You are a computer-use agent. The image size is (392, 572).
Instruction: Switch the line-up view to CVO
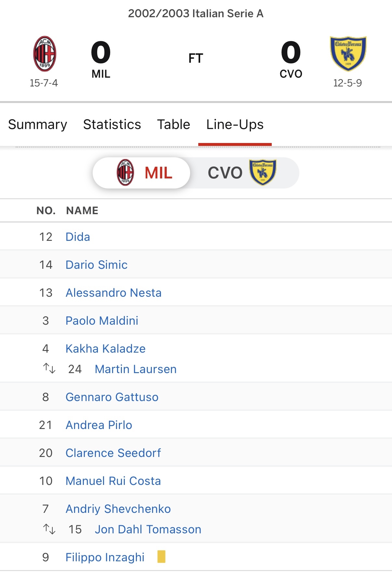[x=225, y=173]
